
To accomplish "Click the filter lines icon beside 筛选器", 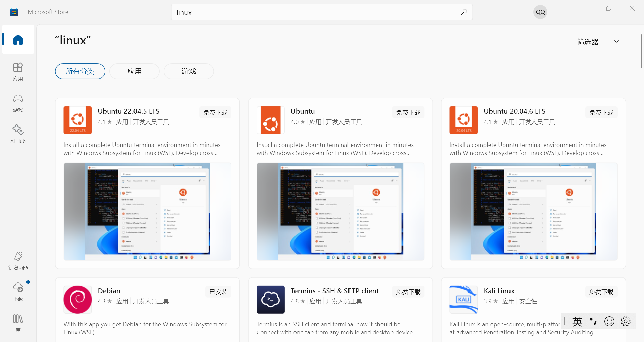I will click(x=569, y=42).
